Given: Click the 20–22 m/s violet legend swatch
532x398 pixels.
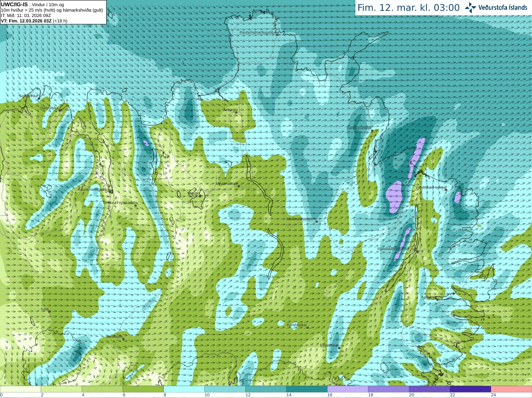Looking at the screenshot, I should tap(430, 389).
